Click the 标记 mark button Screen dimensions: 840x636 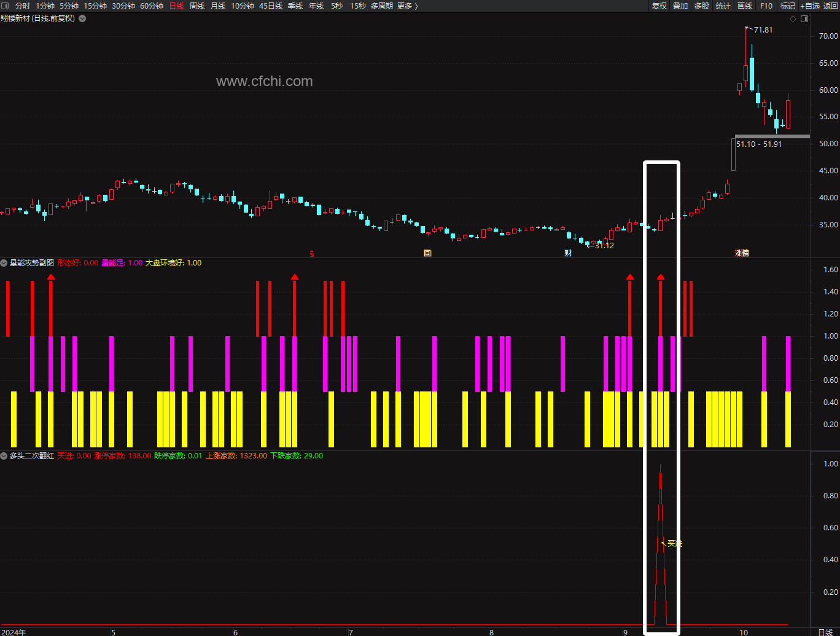788,6
